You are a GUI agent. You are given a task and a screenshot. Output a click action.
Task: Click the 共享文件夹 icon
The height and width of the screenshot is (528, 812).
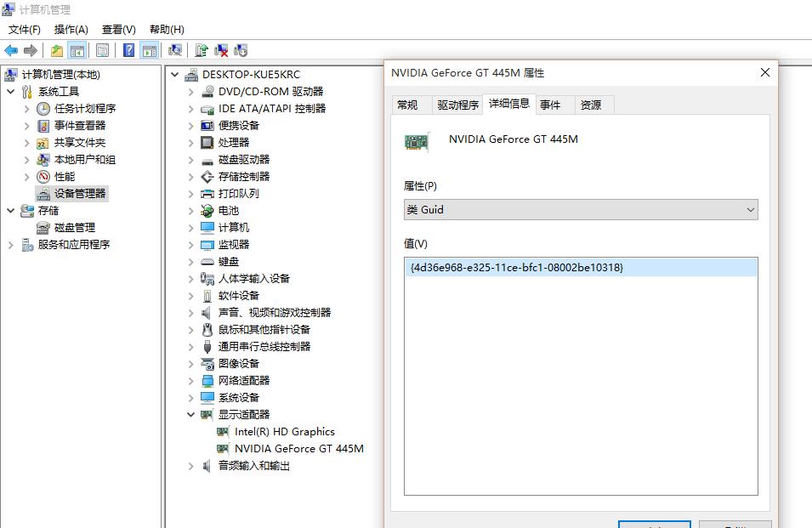click(43, 143)
